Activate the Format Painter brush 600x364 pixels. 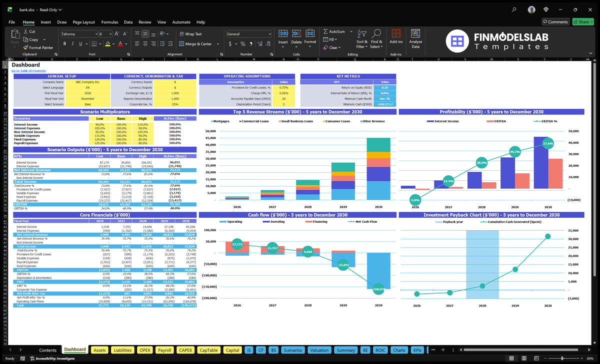25,47
